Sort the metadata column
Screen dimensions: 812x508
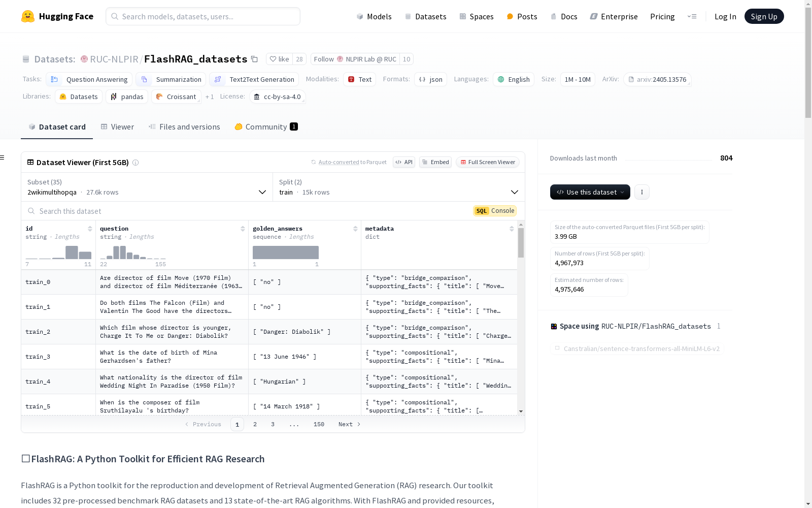pyautogui.click(x=512, y=229)
